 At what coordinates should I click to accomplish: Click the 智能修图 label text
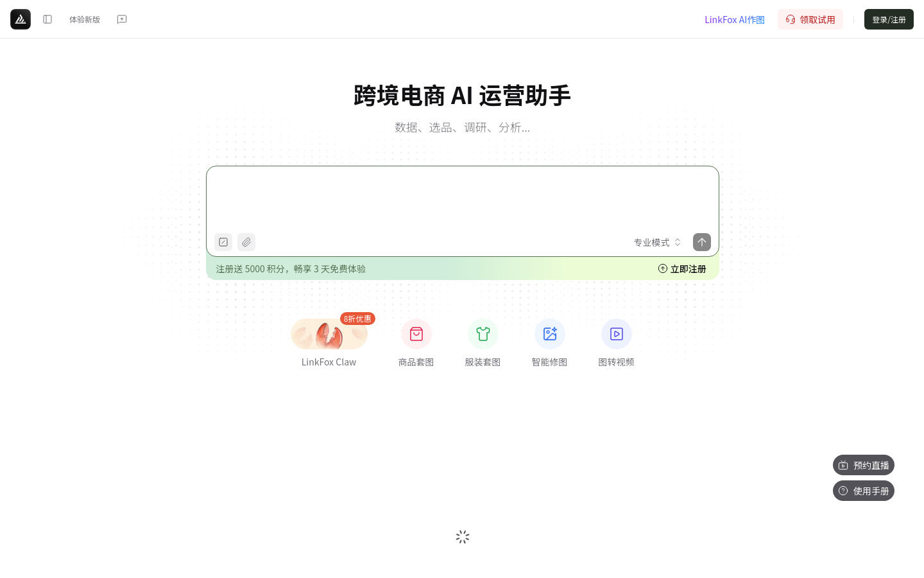[550, 362]
